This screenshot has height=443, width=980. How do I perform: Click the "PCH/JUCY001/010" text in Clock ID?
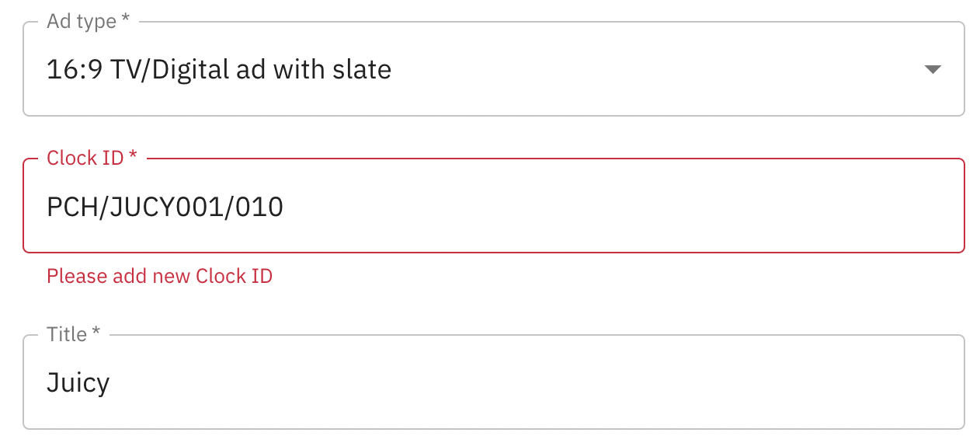[165, 207]
